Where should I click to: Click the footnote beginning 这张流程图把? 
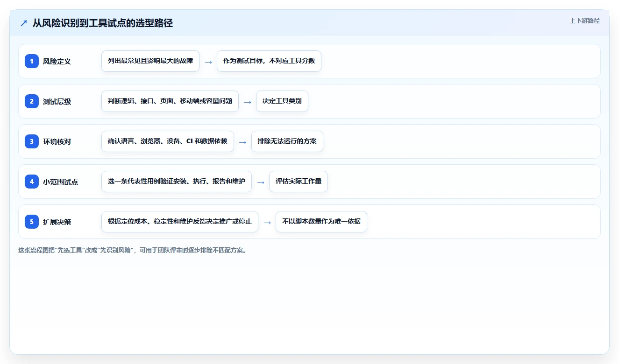[132, 250]
